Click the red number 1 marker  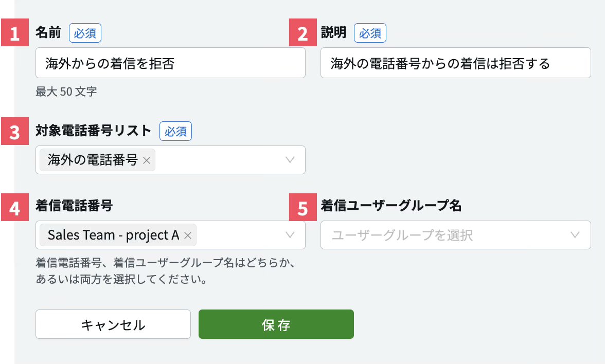[x=15, y=32]
